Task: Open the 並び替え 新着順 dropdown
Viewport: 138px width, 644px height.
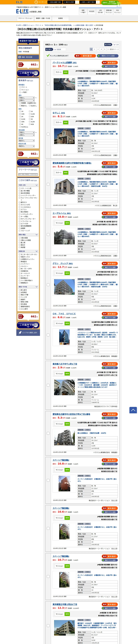Action: (60, 49)
